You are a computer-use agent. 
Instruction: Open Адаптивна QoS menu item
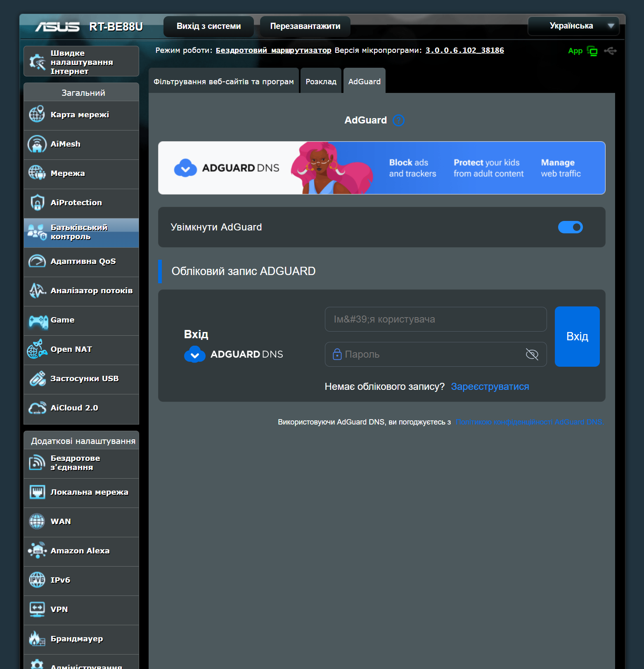(x=81, y=262)
